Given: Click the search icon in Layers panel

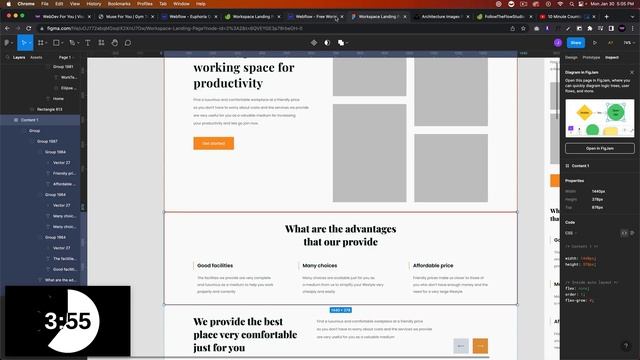Looking at the screenshot, I should tap(7, 58).
